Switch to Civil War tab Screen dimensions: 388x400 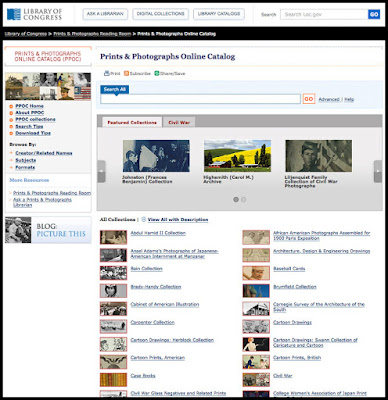[x=179, y=122]
